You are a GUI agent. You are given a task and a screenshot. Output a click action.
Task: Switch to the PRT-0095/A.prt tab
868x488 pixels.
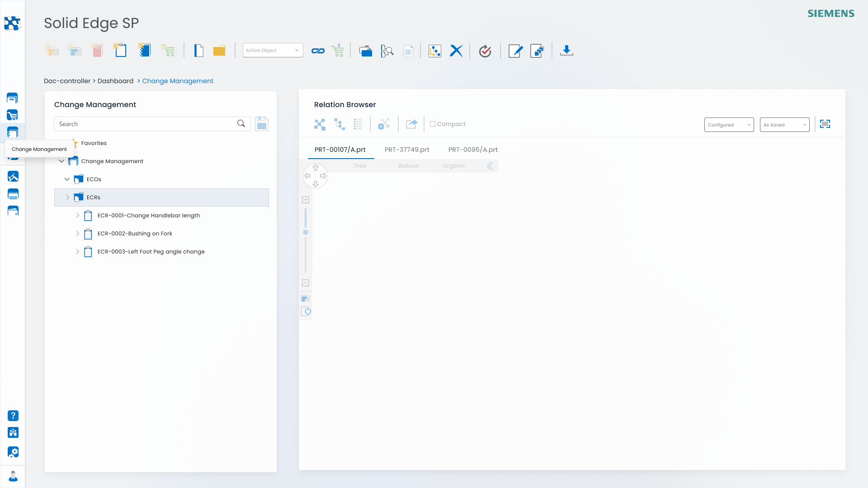click(x=473, y=150)
